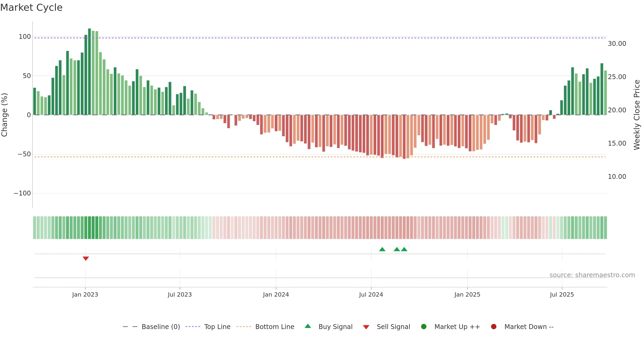Viewport: 644px width, 362px height.
Task: Click the Change (%) axis title
Action: (x=4, y=115)
